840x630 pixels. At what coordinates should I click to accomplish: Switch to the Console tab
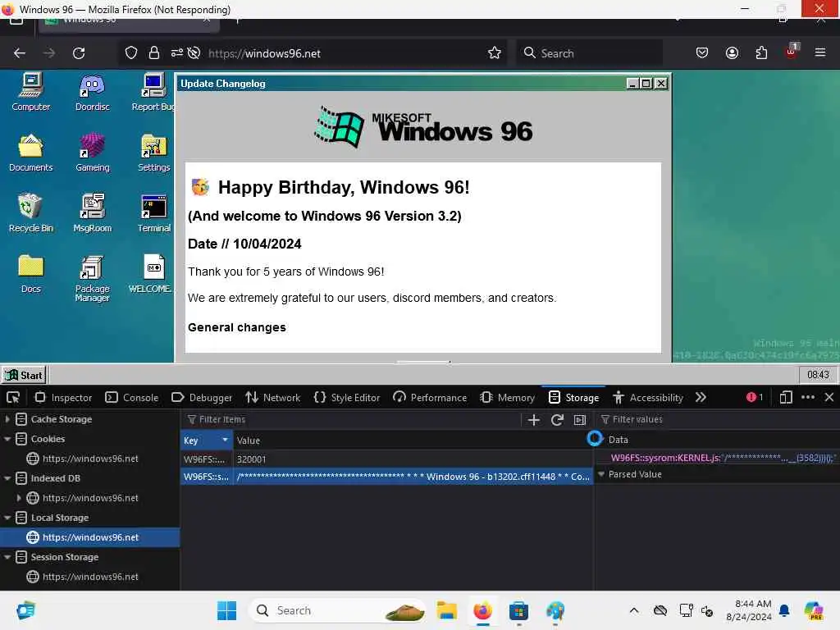coord(132,398)
